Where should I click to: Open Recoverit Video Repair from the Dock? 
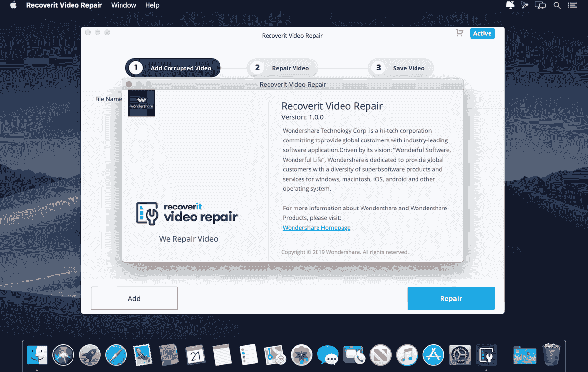click(x=486, y=354)
